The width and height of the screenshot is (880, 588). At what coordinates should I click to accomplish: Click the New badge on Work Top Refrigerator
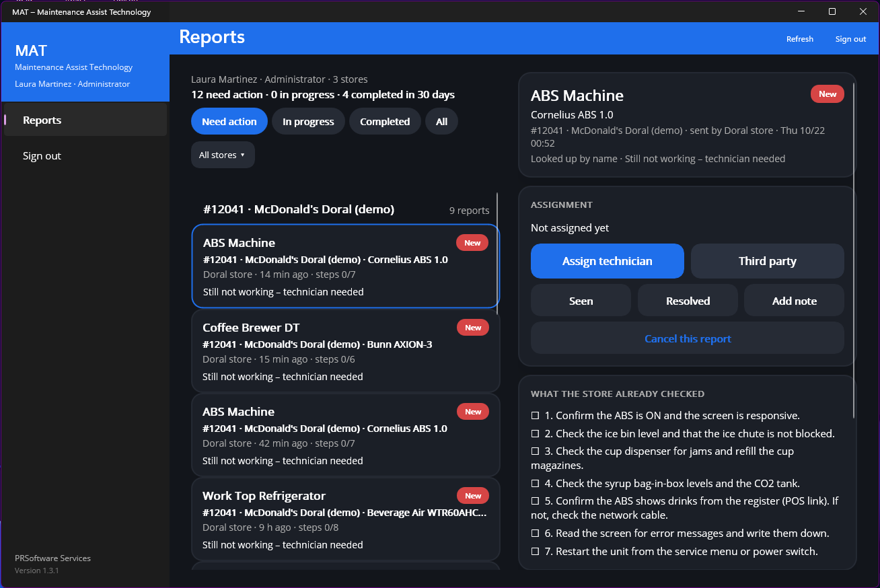click(x=473, y=496)
